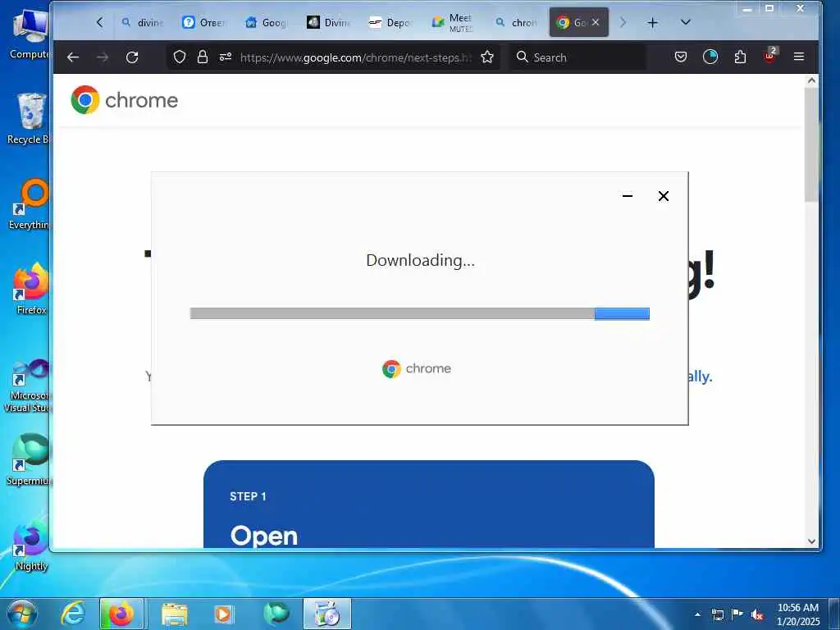Close the active Google Chrome tab
Image resolution: width=840 pixels, height=630 pixels.
(596, 22)
